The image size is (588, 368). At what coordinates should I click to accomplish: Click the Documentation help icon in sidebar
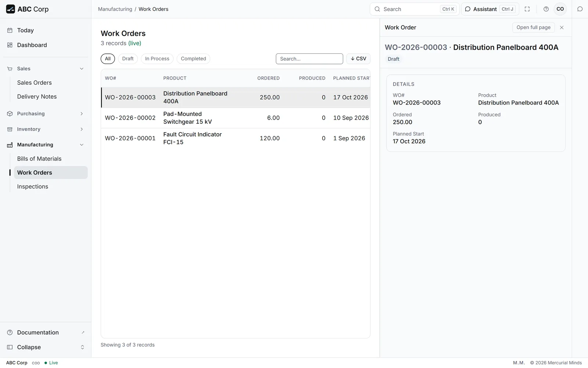[10, 332]
